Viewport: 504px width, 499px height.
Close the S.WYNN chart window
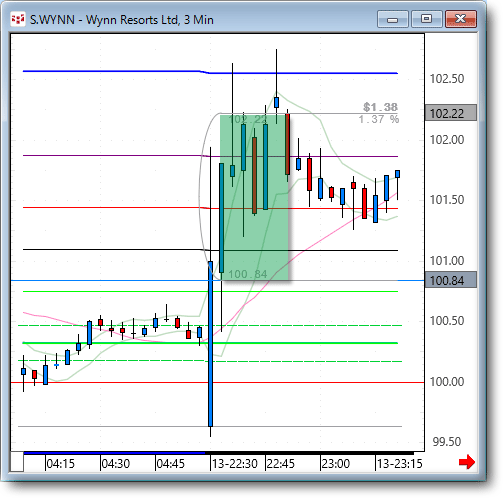tap(461, 19)
